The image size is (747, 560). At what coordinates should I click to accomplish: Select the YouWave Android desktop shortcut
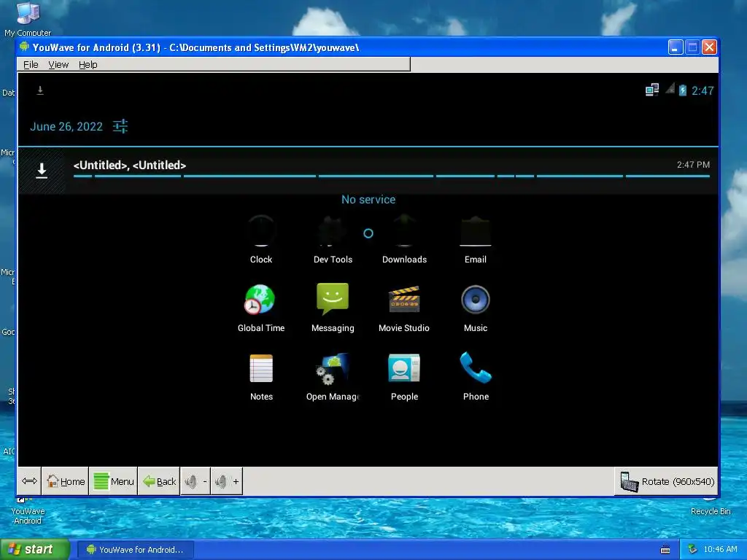[x=28, y=510]
